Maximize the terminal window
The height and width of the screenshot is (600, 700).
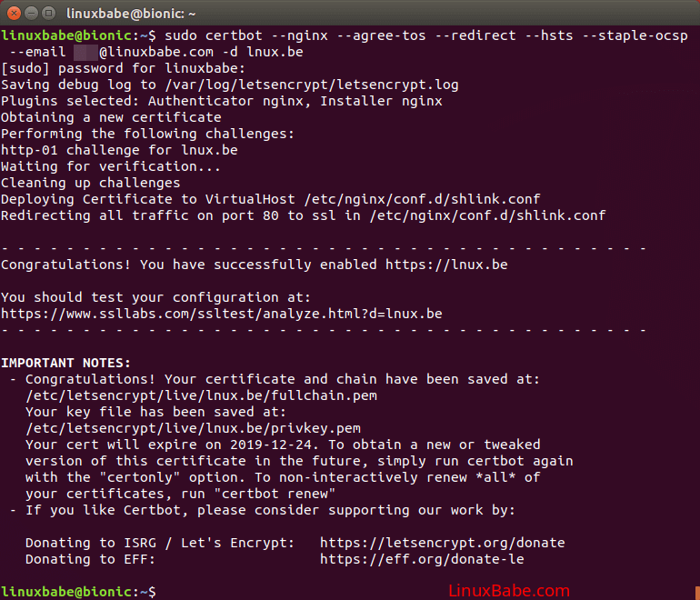[x=50, y=14]
